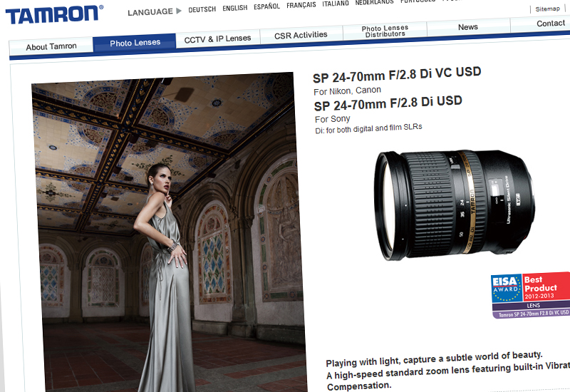Switch language to Deutsch

(x=202, y=9)
